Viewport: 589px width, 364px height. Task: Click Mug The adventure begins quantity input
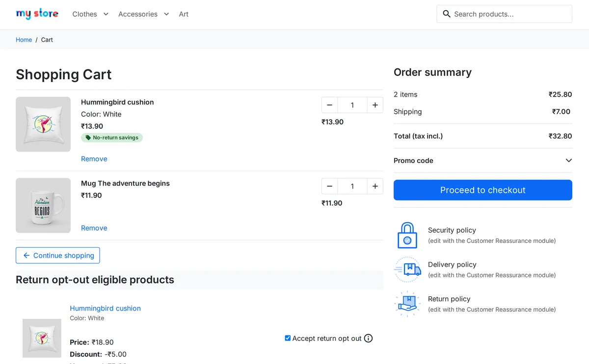click(x=352, y=186)
